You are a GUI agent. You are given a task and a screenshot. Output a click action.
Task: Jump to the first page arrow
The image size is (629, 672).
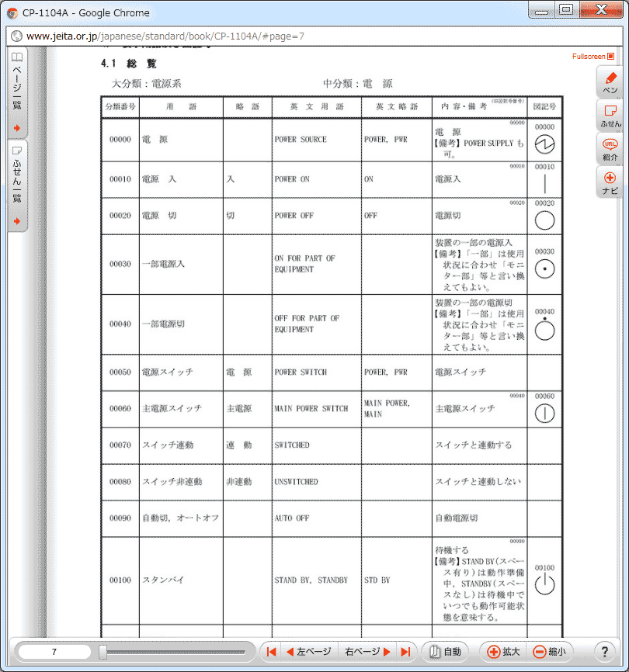271,652
